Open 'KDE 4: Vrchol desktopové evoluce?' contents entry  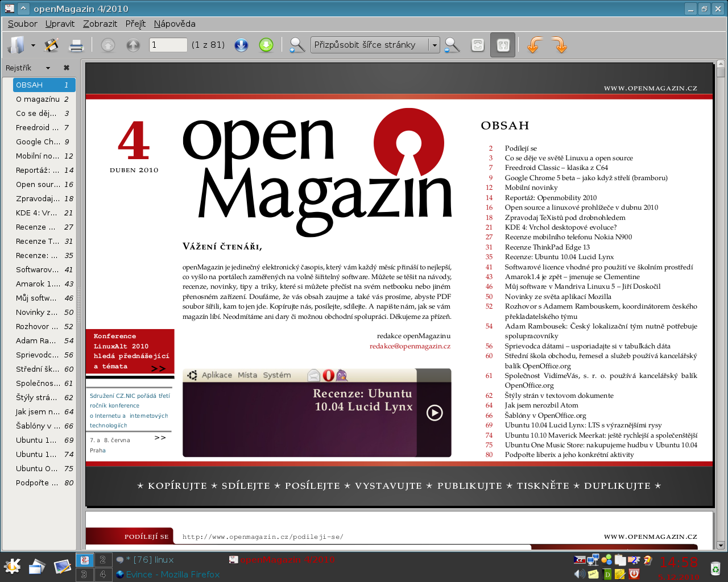560,227
